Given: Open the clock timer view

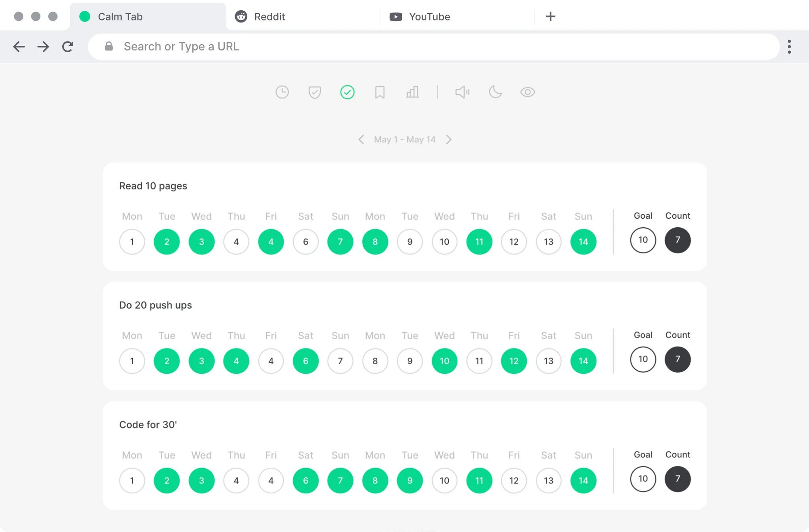Looking at the screenshot, I should pos(282,92).
